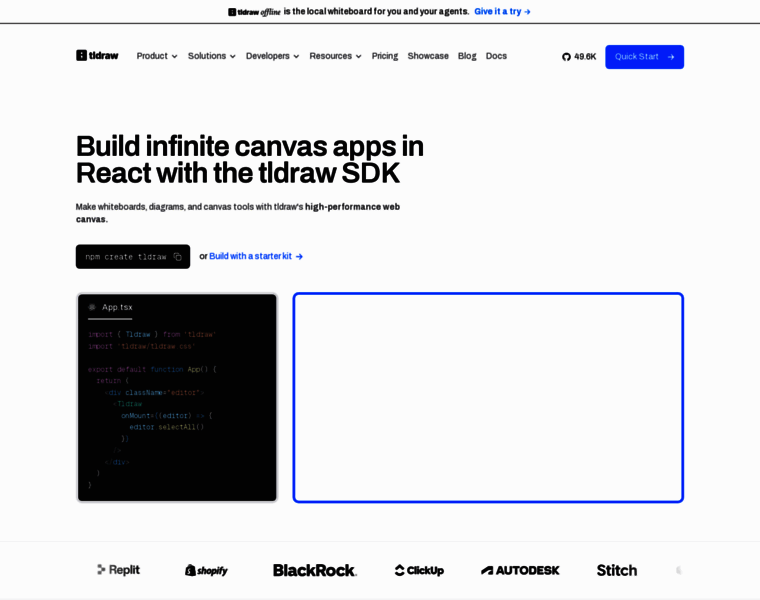Click the headline 'Build infinite canvas apps'
This screenshot has height=600, width=760.
250,159
